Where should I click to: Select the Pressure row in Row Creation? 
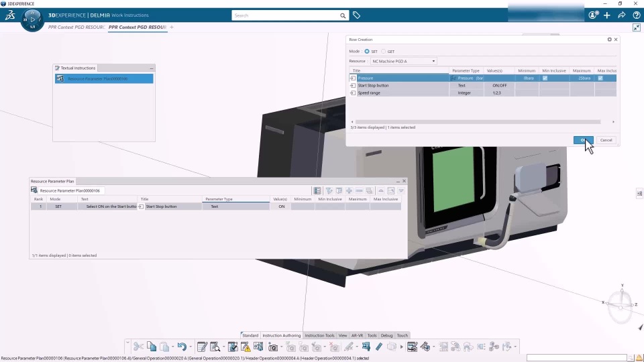[x=482, y=78]
